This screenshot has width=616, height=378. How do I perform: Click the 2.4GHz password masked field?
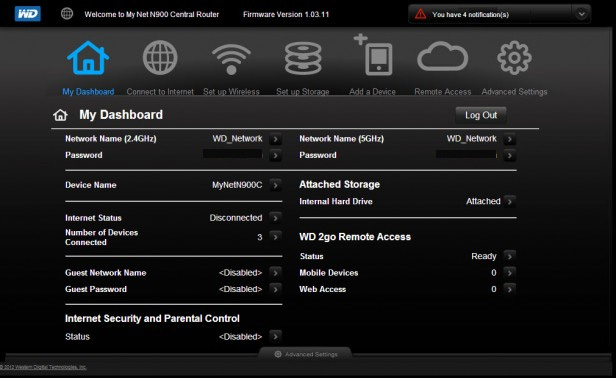pyautogui.click(x=233, y=154)
